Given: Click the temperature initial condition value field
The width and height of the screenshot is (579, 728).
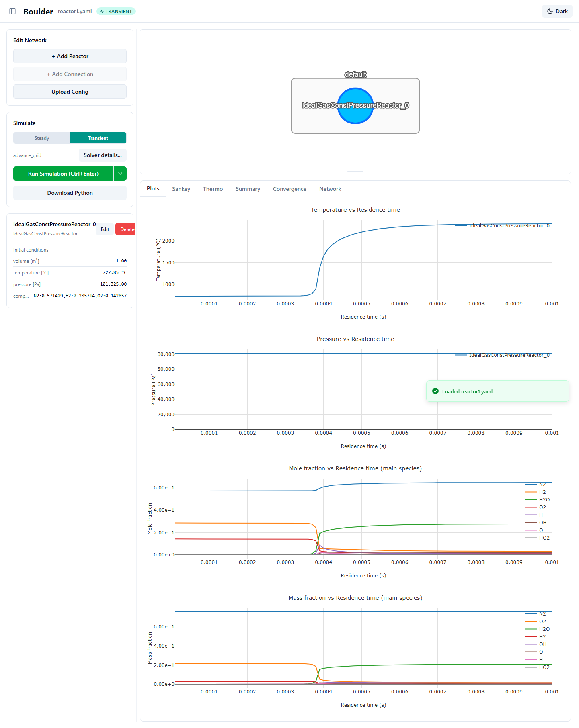Looking at the screenshot, I should [115, 272].
